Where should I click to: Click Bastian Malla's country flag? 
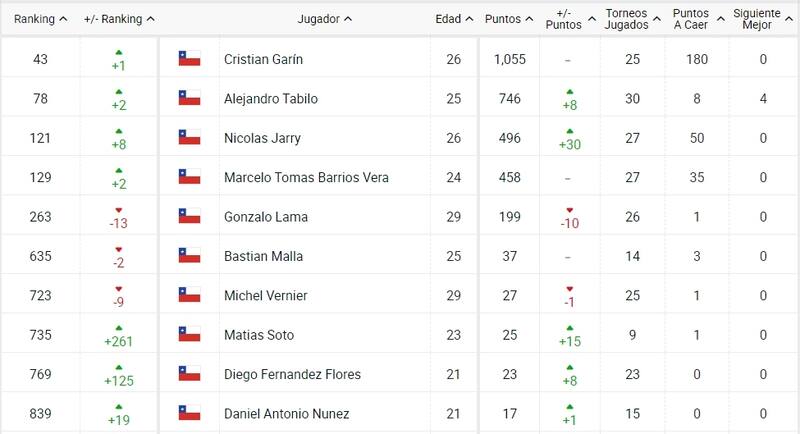tap(189, 256)
